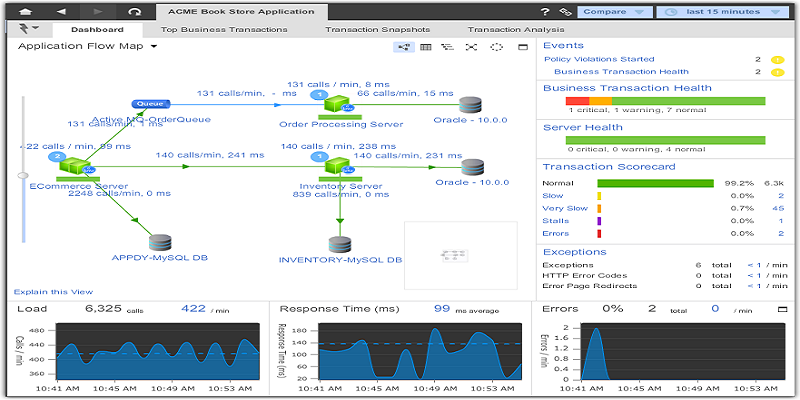This screenshot has width=800, height=400.
Task: Select the flow map view icon
Action: click(x=404, y=47)
